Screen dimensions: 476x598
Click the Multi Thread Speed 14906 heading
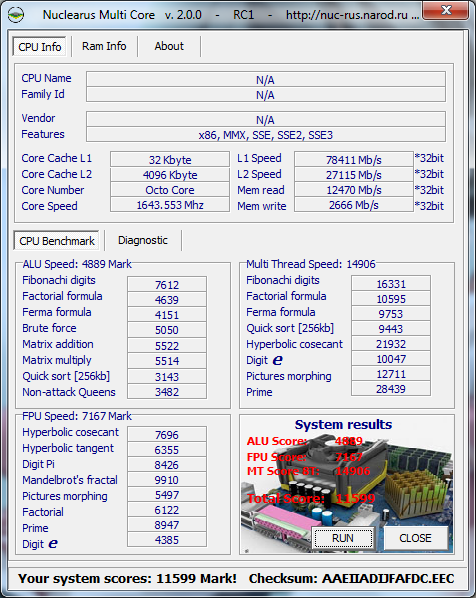[x=310, y=264]
